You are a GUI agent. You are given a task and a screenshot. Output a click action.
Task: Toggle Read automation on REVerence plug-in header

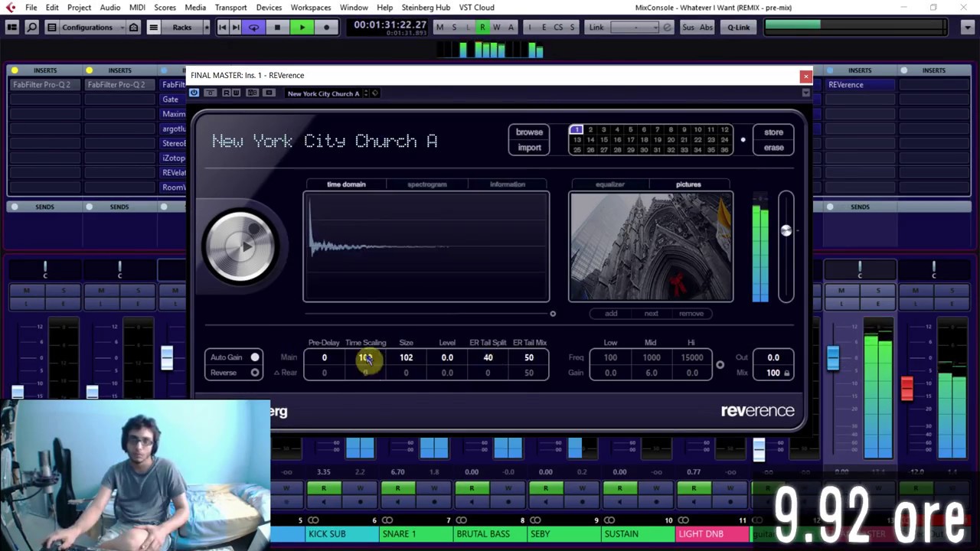tap(226, 93)
